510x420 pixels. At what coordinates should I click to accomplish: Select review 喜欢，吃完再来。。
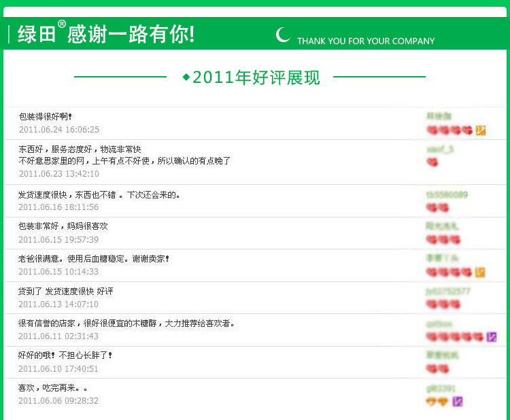point(52,388)
